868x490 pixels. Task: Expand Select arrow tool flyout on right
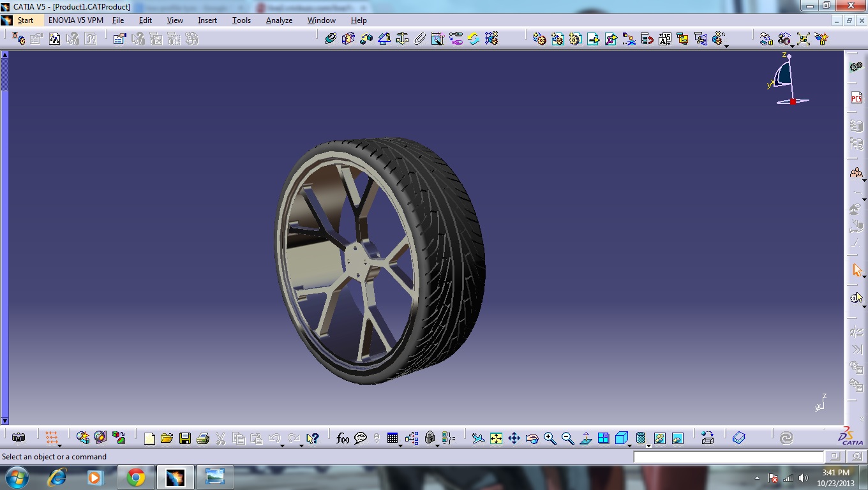point(864,277)
